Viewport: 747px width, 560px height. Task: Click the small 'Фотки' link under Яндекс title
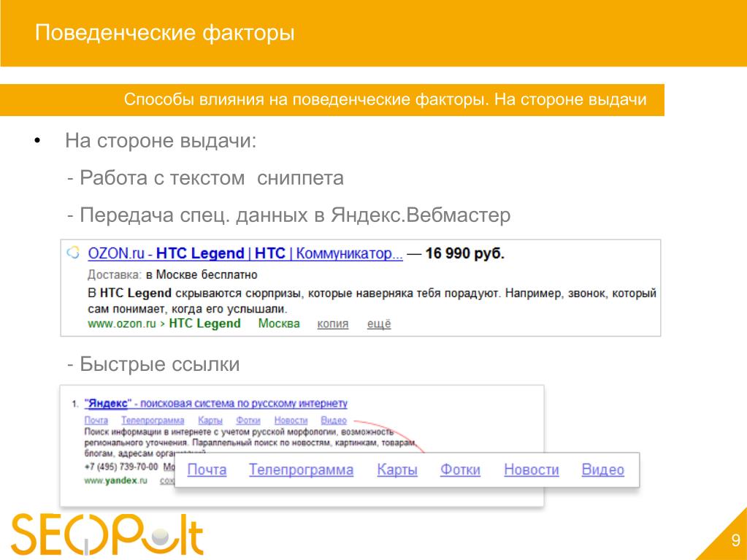248,421
